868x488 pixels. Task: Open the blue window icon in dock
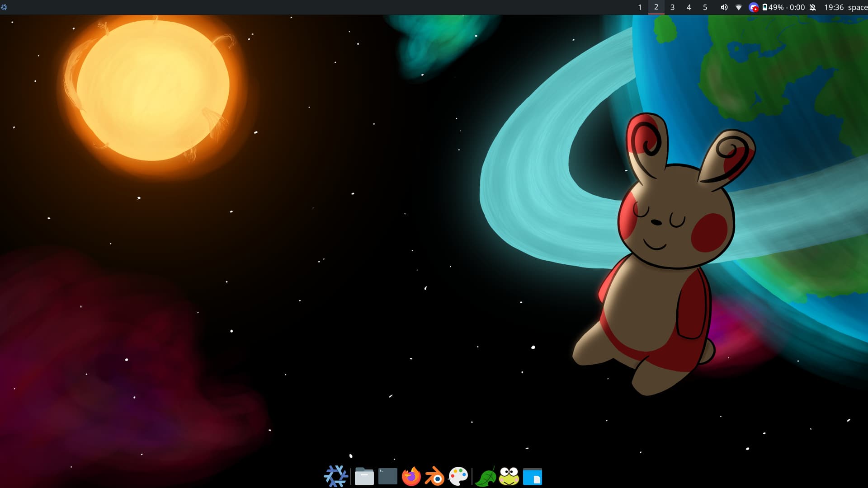point(533,476)
